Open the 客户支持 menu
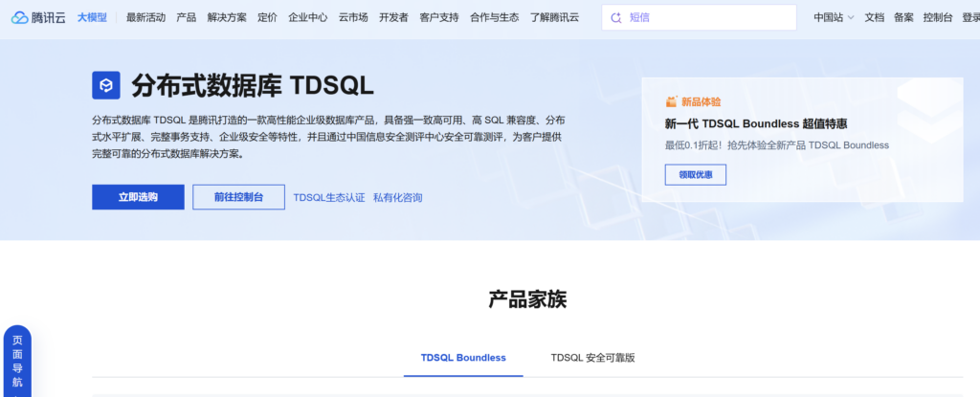Screen dimensions: 980x397 pyautogui.click(x=438, y=17)
